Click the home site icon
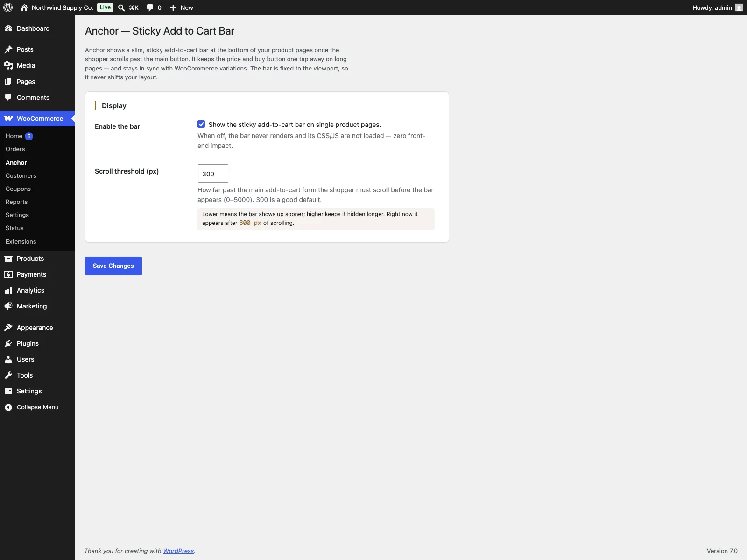The width and height of the screenshot is (747, 560). 24,7
